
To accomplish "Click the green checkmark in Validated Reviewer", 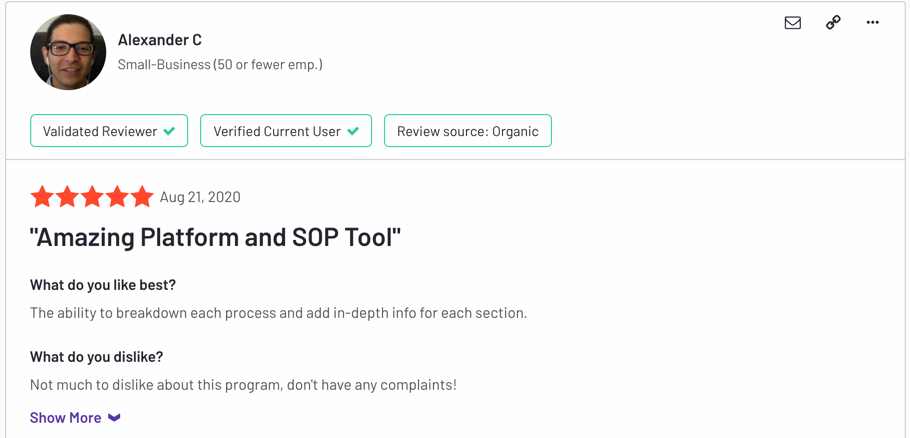I will click(x=169, y=131).
